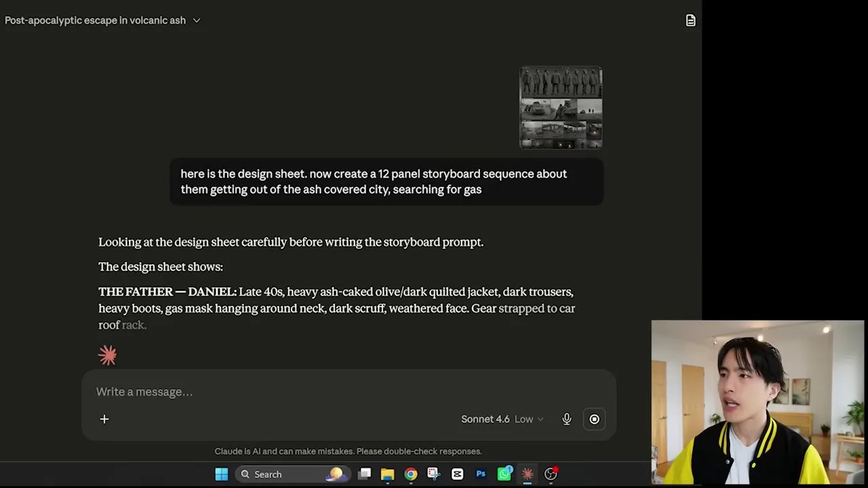Open OBS Studio from taskbar
Screen dimensions: 868x488
point(551,474)
